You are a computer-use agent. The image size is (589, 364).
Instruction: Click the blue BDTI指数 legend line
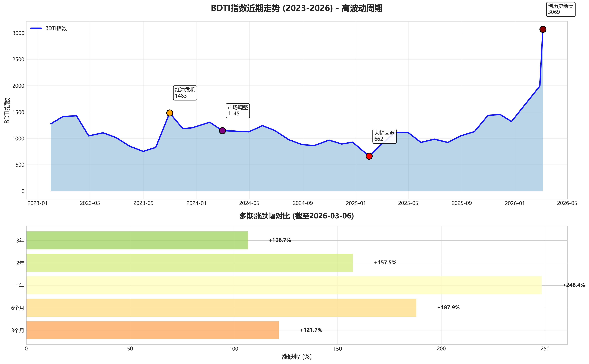(36, 28)
